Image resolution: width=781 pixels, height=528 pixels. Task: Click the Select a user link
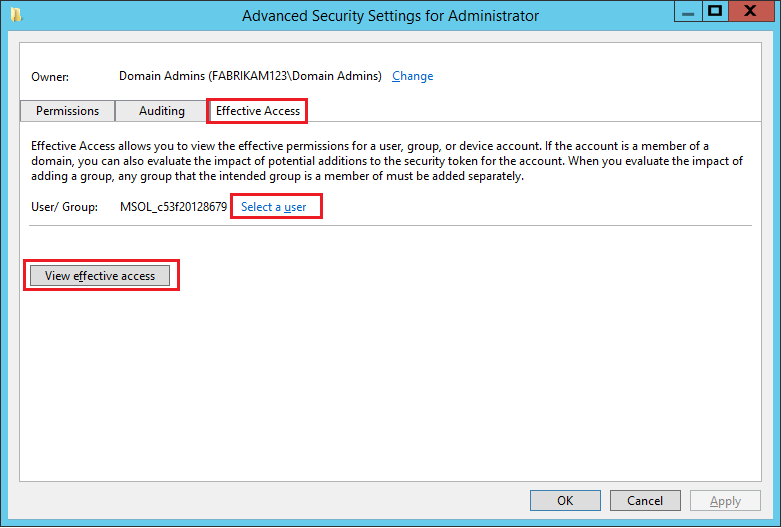pyautogui.click(x=274, y=207)
